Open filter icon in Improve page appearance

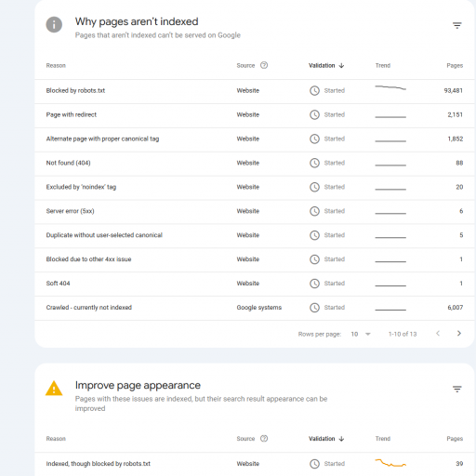[x=457, y=389]
